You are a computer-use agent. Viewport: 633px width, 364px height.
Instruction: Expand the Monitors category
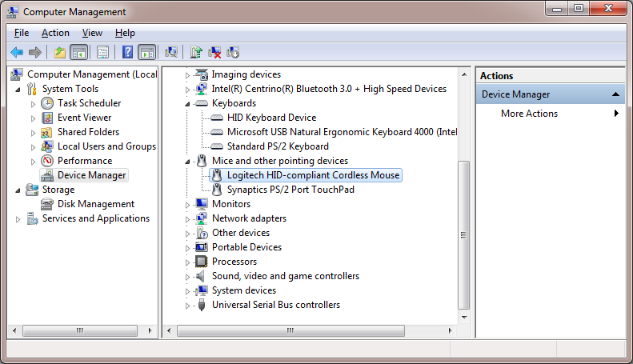pos(187,205)
